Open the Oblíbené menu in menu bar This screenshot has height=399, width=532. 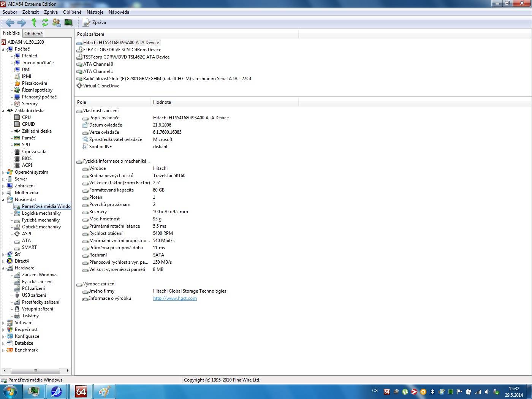click(x=72, y=12)
